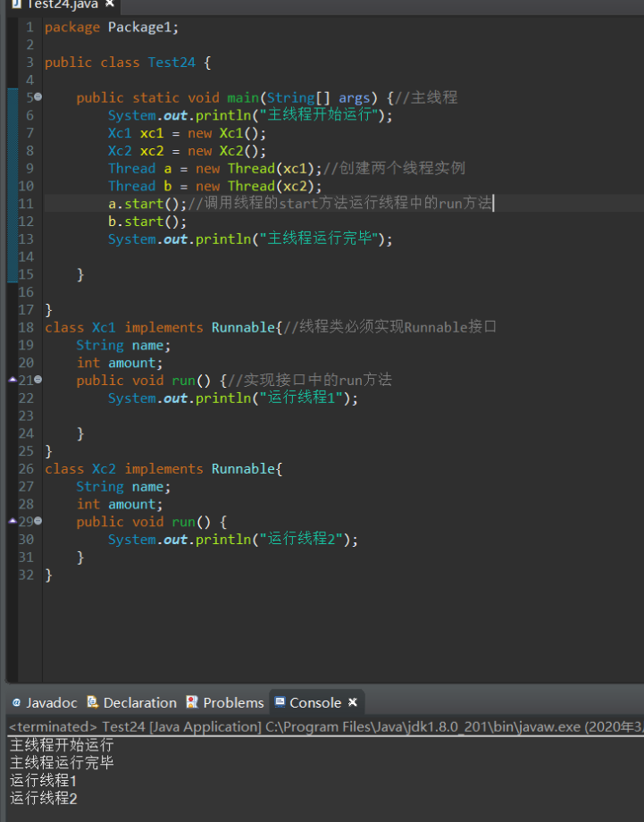Click the Console view icon
The image size is (644, 822).
[x=280, y=702]
